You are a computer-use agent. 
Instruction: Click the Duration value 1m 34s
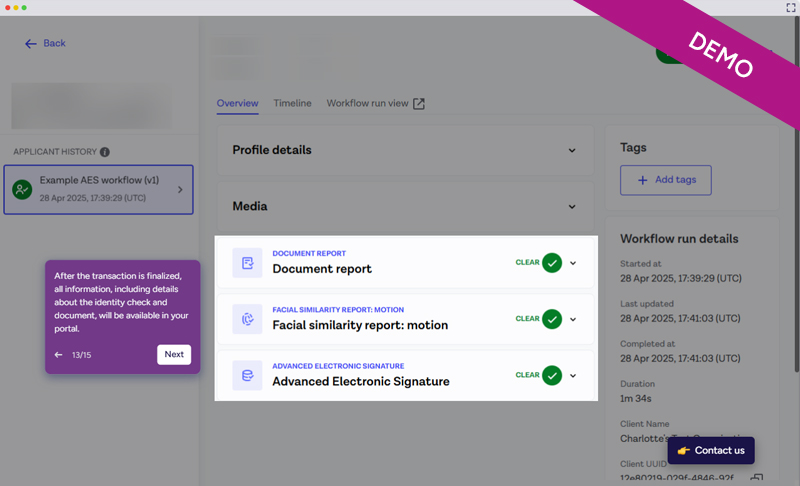tap(636, 398)
